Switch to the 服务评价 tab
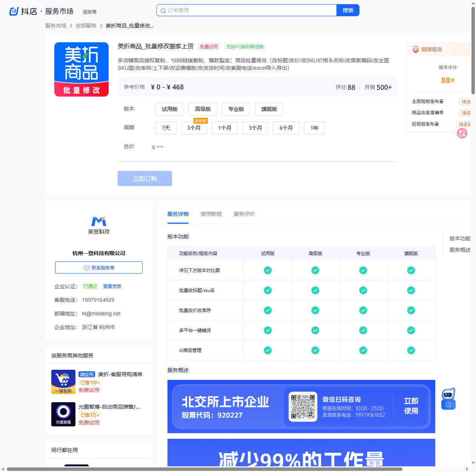Viewport: 476px width, 472px height. click(x=244, y=214)
